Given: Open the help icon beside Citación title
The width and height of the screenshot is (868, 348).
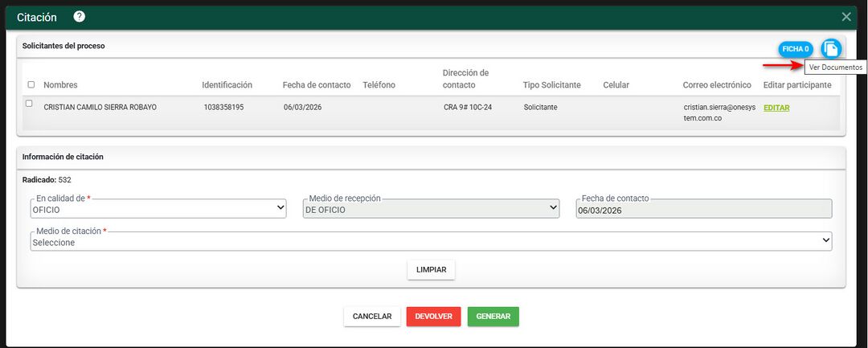Looking at the screenshot, I should coord(79,17).
